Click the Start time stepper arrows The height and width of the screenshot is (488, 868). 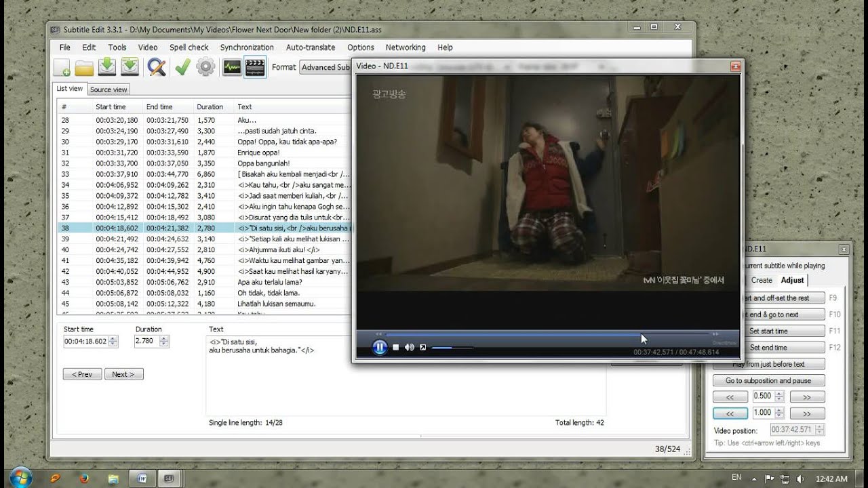[x=113, y=342]
